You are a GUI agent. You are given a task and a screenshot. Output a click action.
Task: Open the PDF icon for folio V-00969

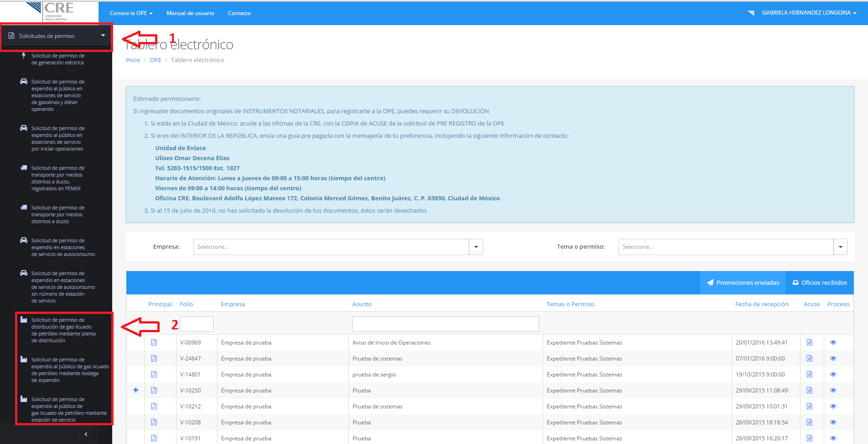pyautogui.click(x=154, y=342)
